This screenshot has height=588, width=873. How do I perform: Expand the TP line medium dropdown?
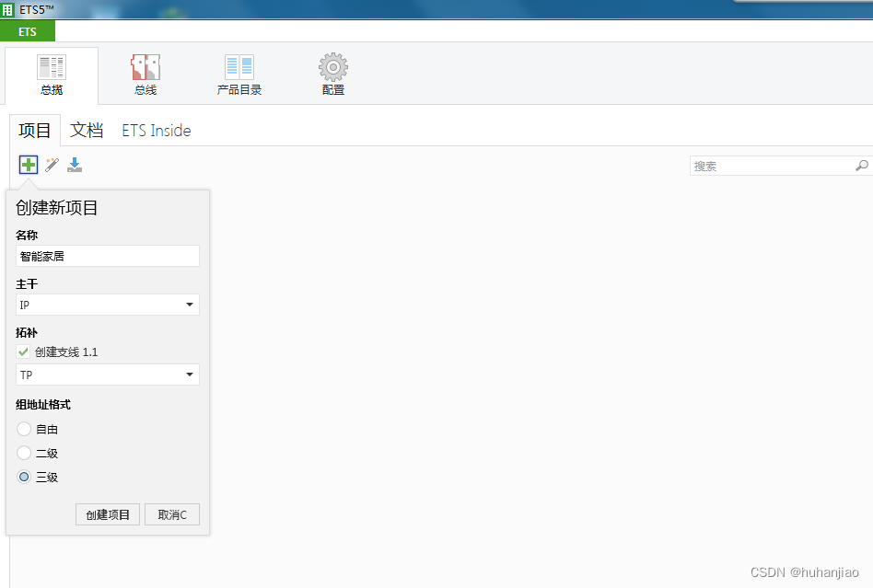(x=189, y=375)
